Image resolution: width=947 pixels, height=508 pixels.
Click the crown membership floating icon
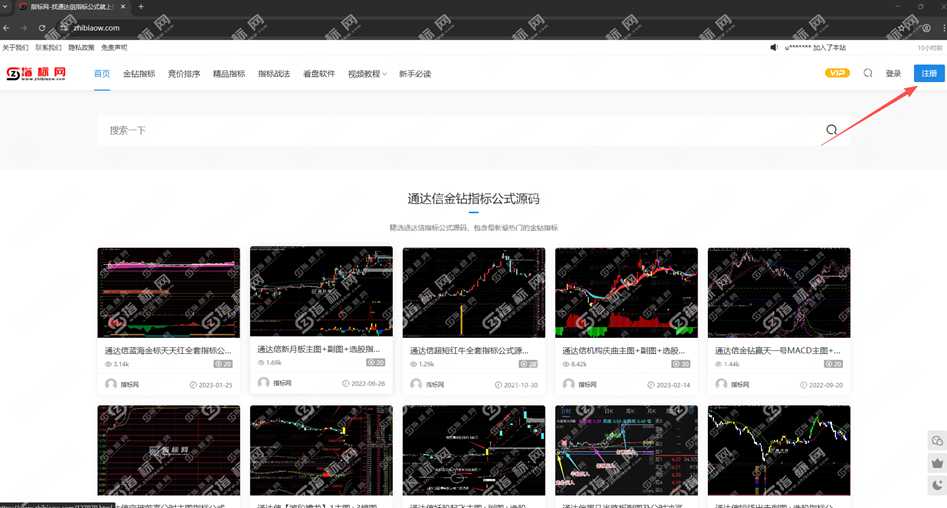pyautogui.click(x=937, y=463)
